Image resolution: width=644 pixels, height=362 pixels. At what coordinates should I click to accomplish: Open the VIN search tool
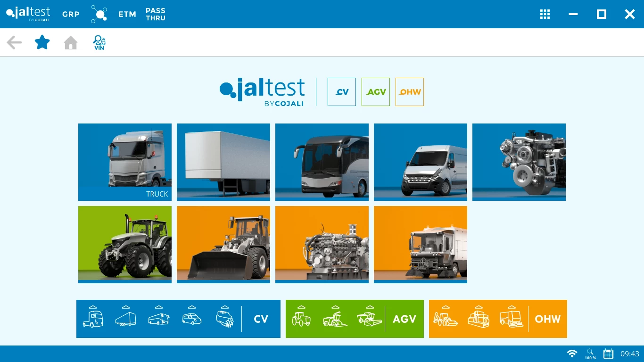(99, 43)
